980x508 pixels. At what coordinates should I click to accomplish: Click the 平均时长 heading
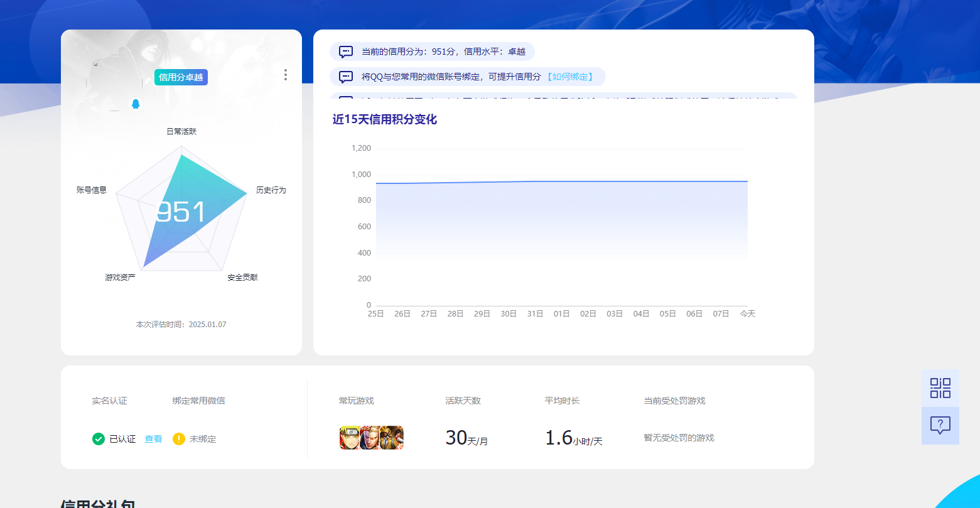point(562,401)
